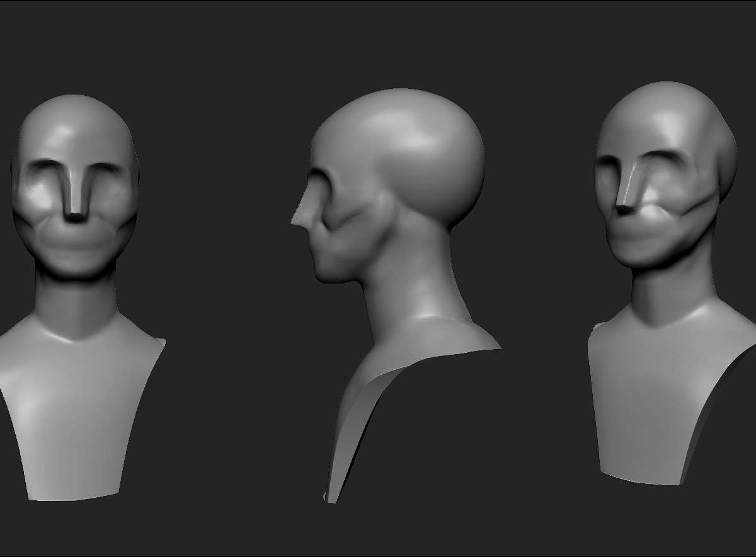Viewport: 756px width, 557px height.
Task: Select the side-profile bust model
Action: coord(396,296)
